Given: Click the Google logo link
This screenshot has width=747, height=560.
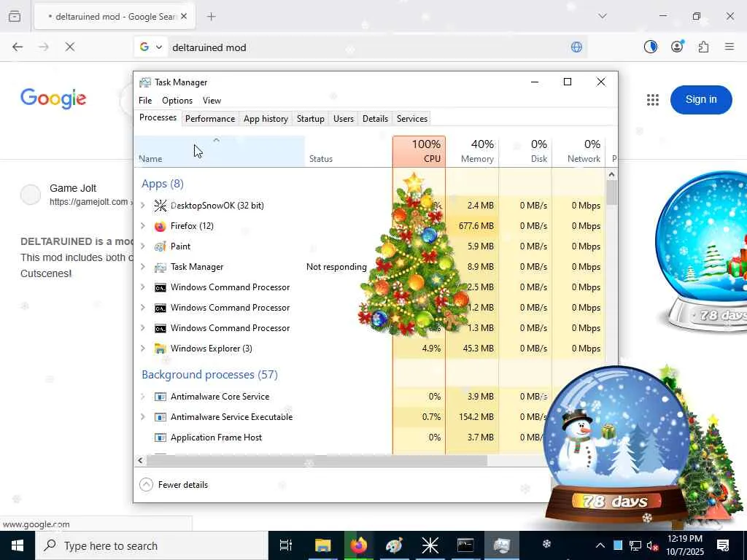Looking at the screenshot, I should click(53, 98).
